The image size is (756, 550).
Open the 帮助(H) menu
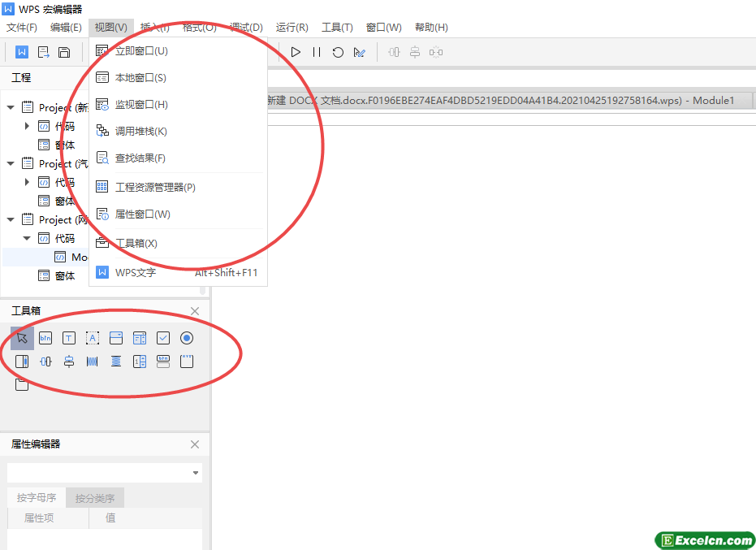(x=431, y=28)
